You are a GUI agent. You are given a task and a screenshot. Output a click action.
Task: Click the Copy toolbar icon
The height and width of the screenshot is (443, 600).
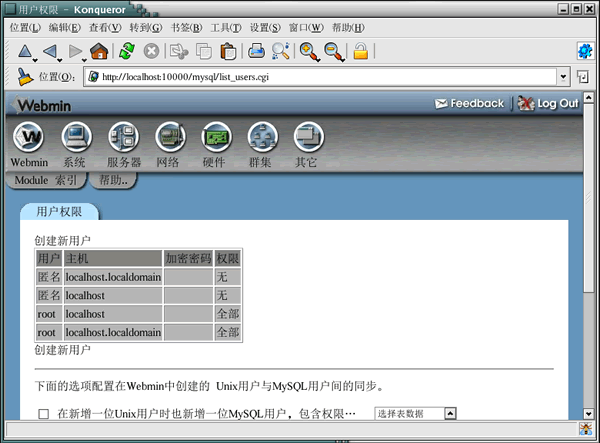204,51
